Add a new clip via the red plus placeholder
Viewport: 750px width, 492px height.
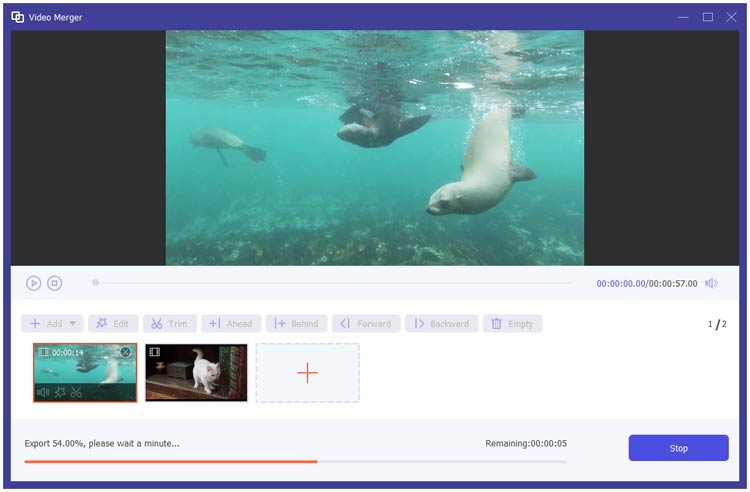pos(308,373)
